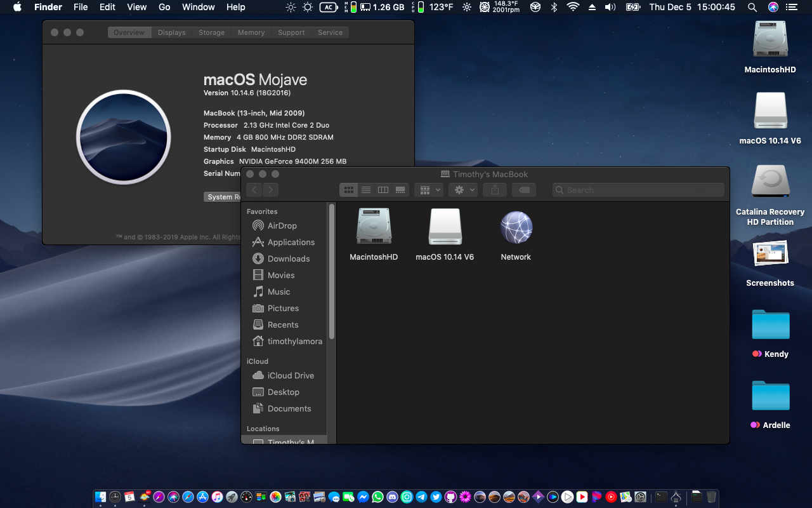Open Network globe icon in Finder window
The height and width of the screenshot is (508, 812).
[x=516, y=227]
